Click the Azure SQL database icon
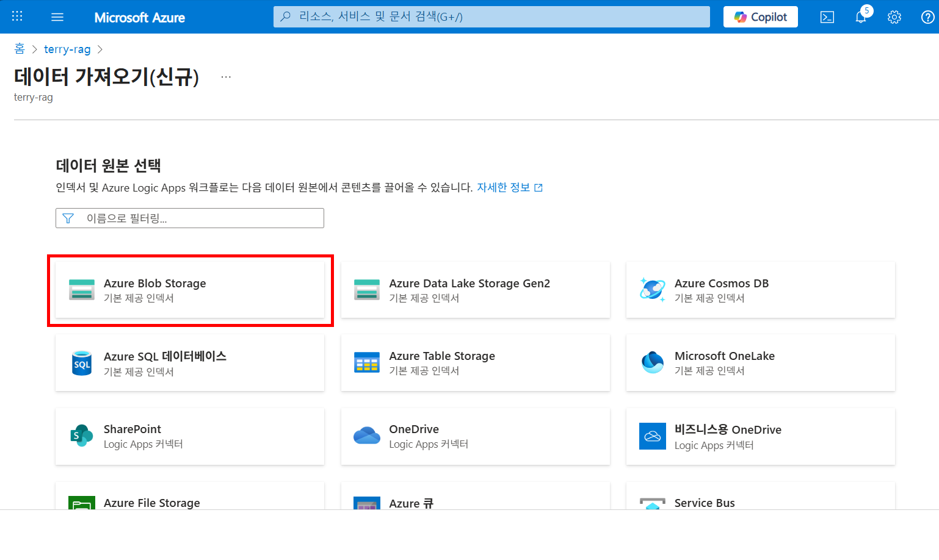Image resolution: width=939 pixels, height=560 pixels. (82, 363)
